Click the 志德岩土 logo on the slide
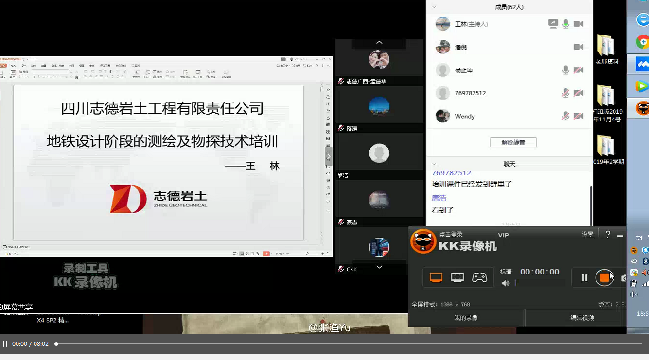This screenshot has height=361, width=649. (x=159, y=199)
